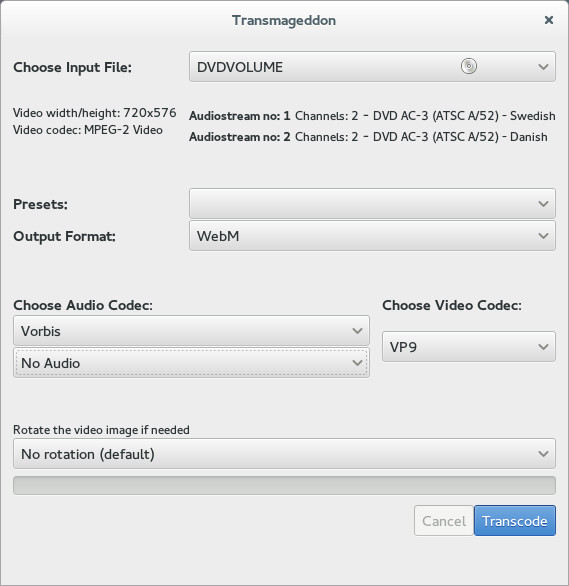Screen dimensions: 569x586
Task: Open the Choose Input File dropdown
Action: pos(372,67)
